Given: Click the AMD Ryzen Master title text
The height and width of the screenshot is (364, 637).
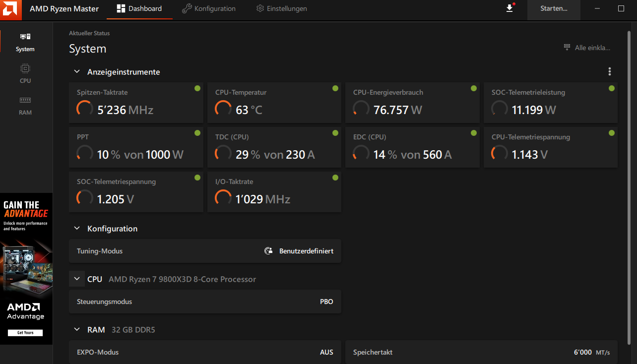Looking at the screenshot, I should tap(64, 9).
